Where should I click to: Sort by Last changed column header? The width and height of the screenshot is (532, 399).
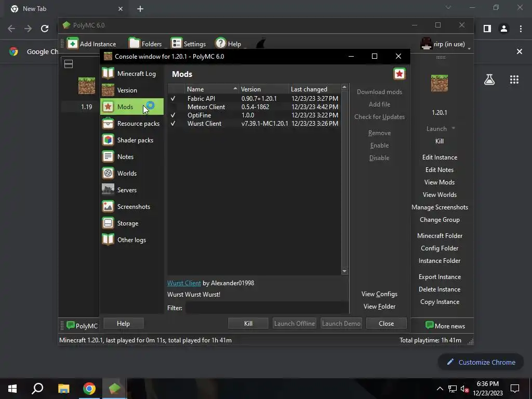314,89
